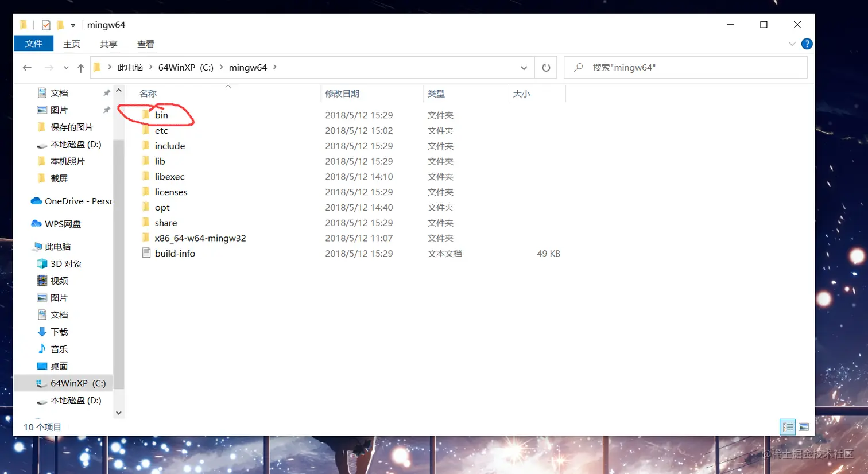Click the Help question mark icon
The width and height of the screenshot is (868, 474).
click(807, 44)
